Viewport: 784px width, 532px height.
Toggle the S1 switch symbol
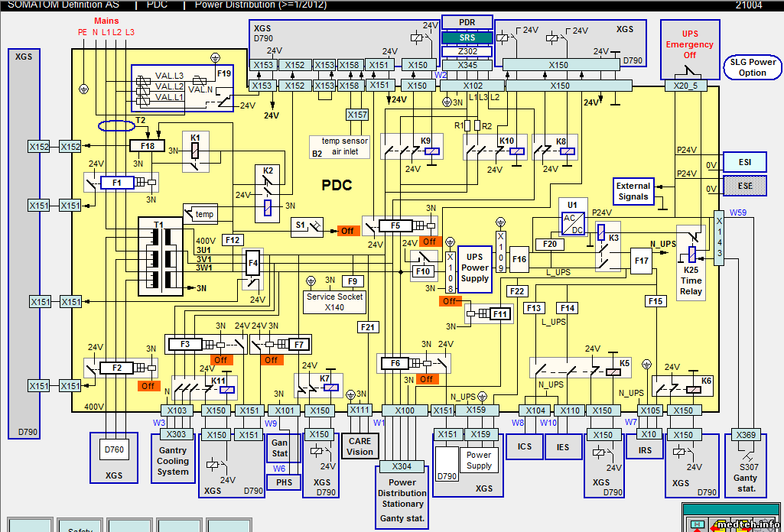click(309, 225)
